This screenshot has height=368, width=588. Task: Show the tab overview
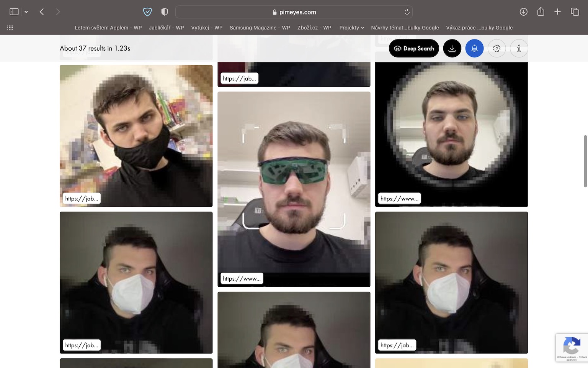click(575, 12)
